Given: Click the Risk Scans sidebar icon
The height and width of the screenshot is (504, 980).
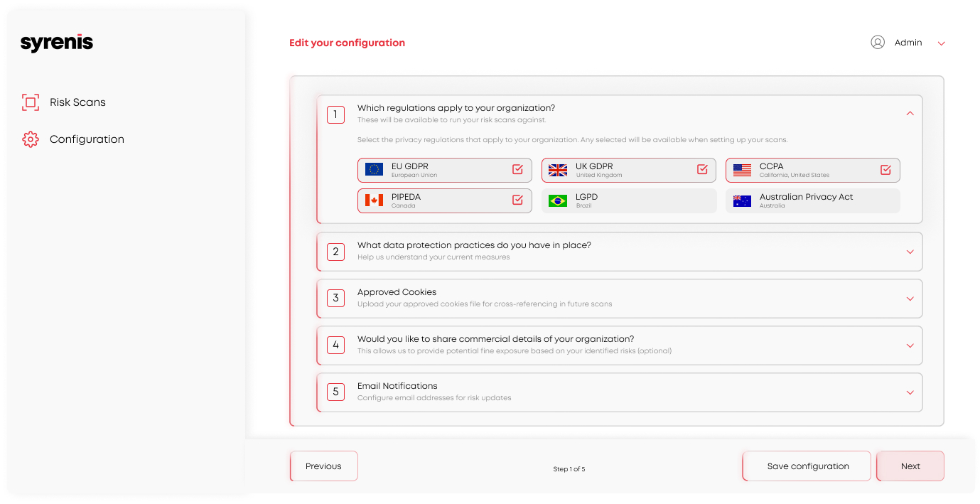Looking at the screenshot, I should tap(31, 102).
